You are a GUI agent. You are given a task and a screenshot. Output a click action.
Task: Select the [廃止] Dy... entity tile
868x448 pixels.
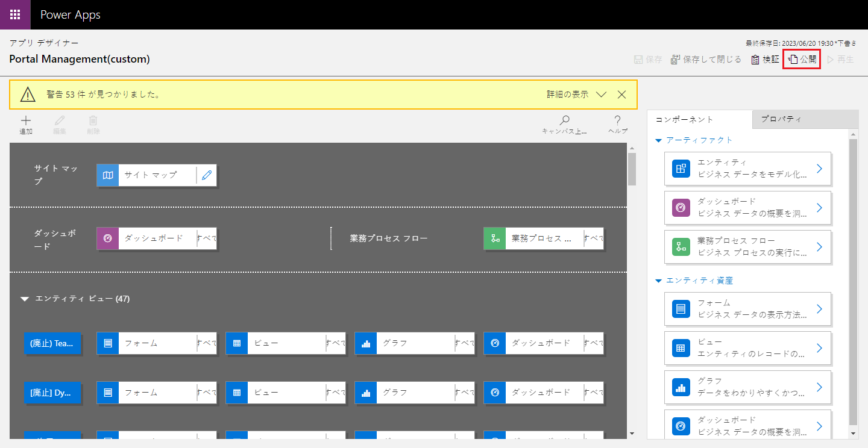[x=52, y=393]
